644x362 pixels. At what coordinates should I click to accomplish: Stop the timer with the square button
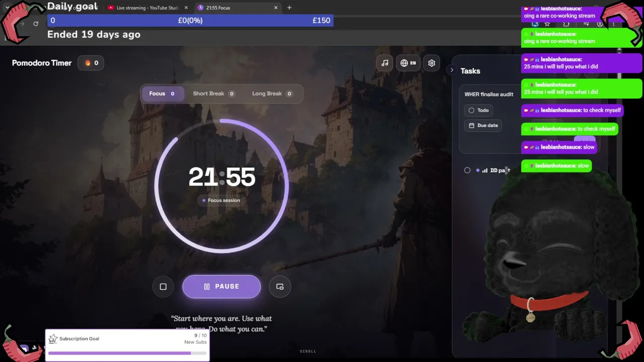click(x=163, y=287)
